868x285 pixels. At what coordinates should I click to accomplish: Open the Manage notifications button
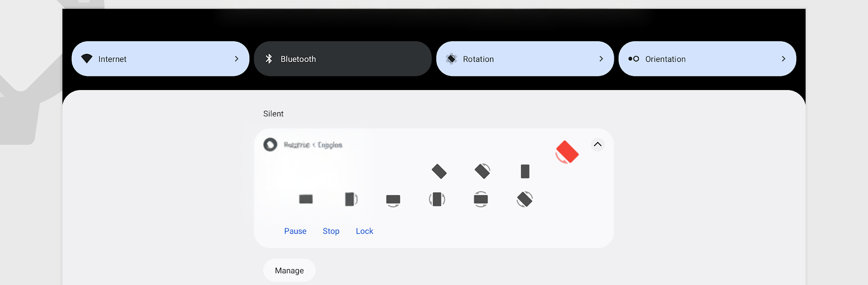[x=289, y=271]
